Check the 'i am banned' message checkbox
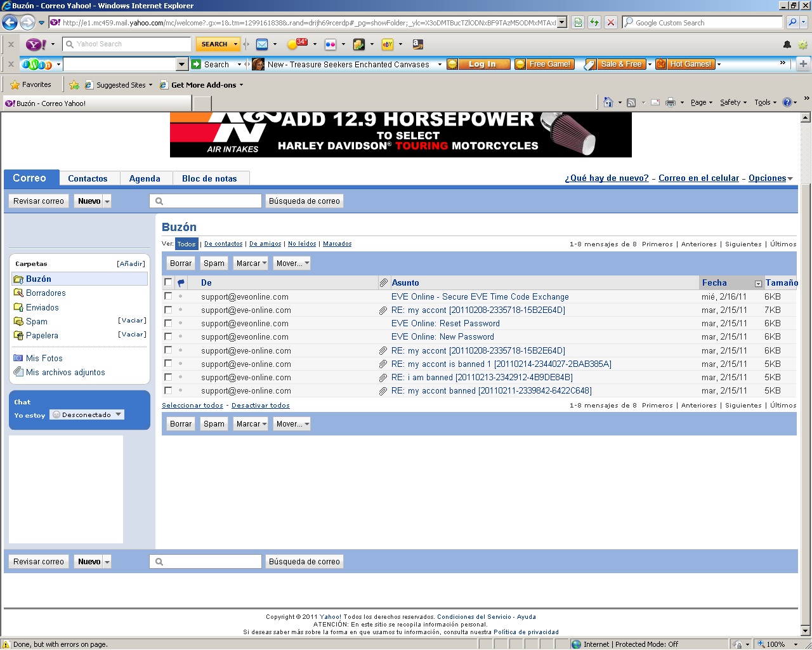 168,377
